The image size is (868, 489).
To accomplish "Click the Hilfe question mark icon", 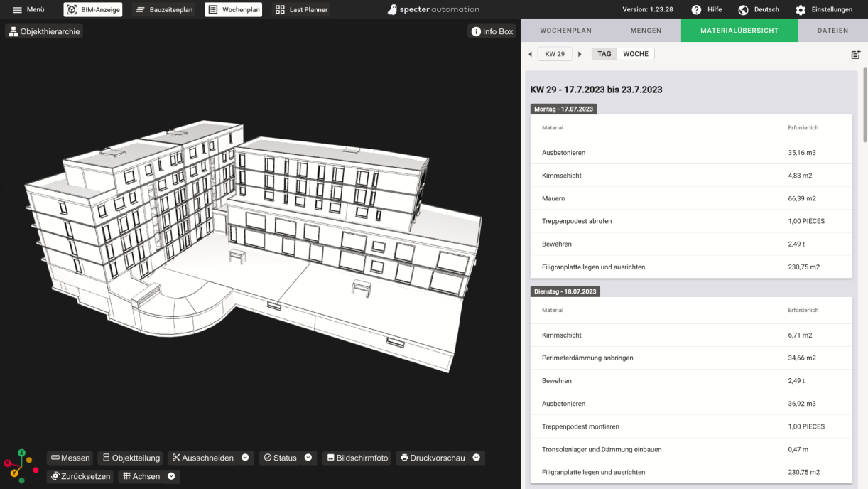I will click(x=696, y=10).
